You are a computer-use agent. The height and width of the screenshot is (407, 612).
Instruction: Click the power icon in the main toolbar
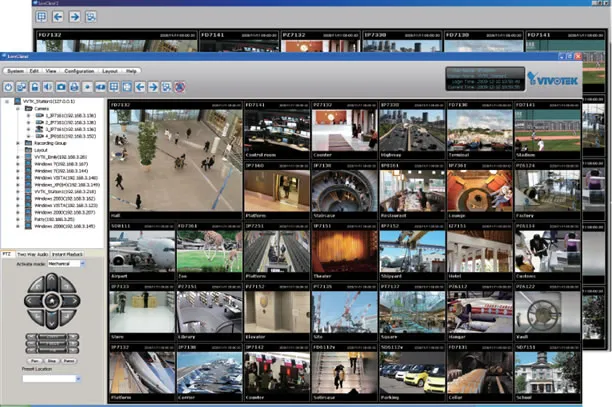pos(8,87)
